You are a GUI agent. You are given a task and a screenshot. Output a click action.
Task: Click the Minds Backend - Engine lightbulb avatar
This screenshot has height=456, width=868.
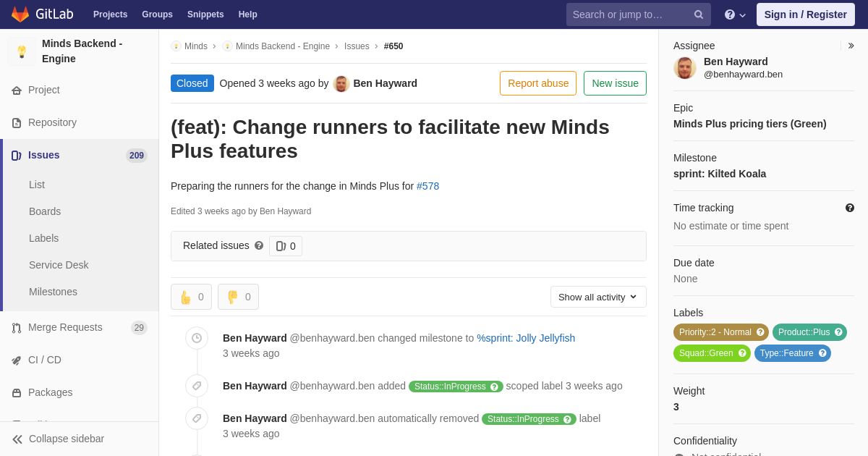[x=22, y=51]
